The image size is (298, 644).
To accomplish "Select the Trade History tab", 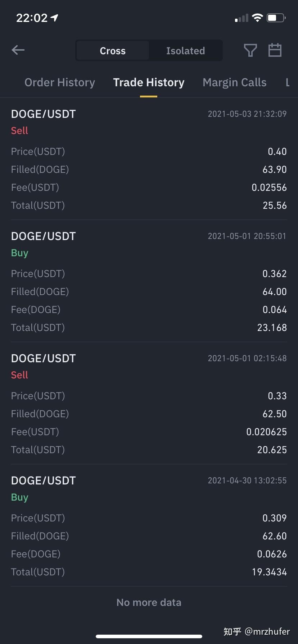I will click(149, 83).
